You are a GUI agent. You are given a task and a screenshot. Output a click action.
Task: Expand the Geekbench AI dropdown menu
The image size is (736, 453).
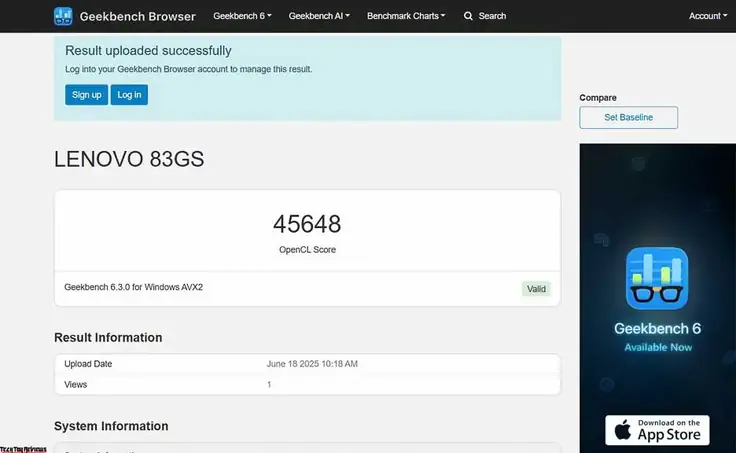point(319,16)
